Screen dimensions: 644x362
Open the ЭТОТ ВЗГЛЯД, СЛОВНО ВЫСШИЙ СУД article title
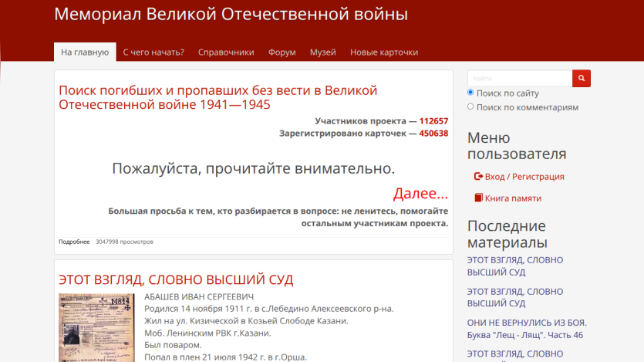click(176, 279)
